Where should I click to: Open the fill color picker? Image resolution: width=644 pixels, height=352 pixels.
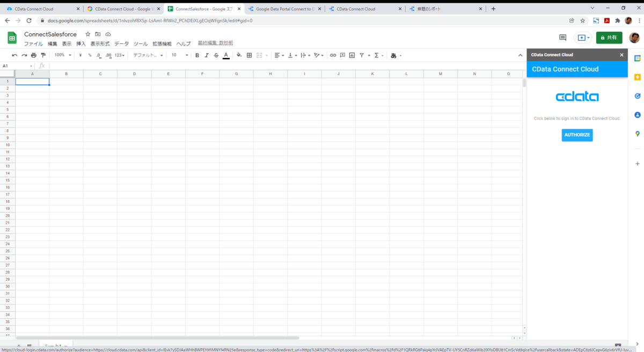click(x=239, y=55)
